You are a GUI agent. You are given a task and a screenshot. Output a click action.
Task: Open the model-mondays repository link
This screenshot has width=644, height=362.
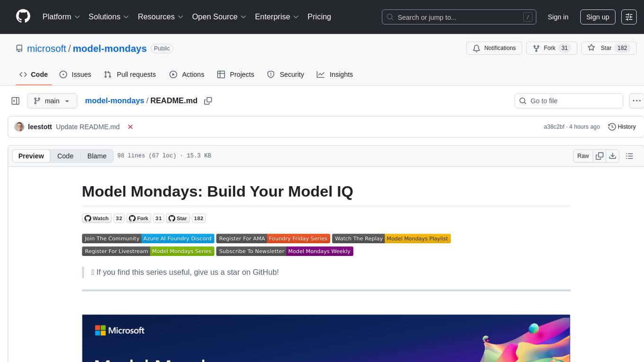[x=110, y=48]
